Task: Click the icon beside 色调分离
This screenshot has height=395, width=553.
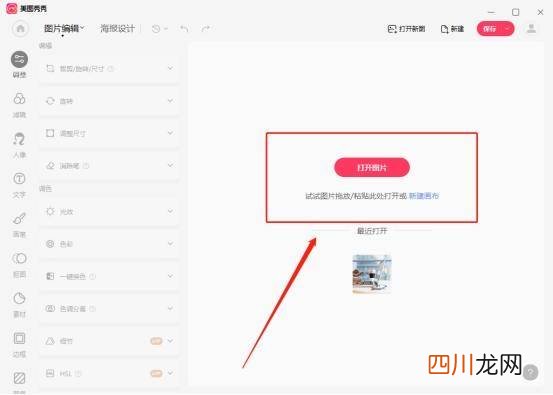Action: click(x=50, y=309)
